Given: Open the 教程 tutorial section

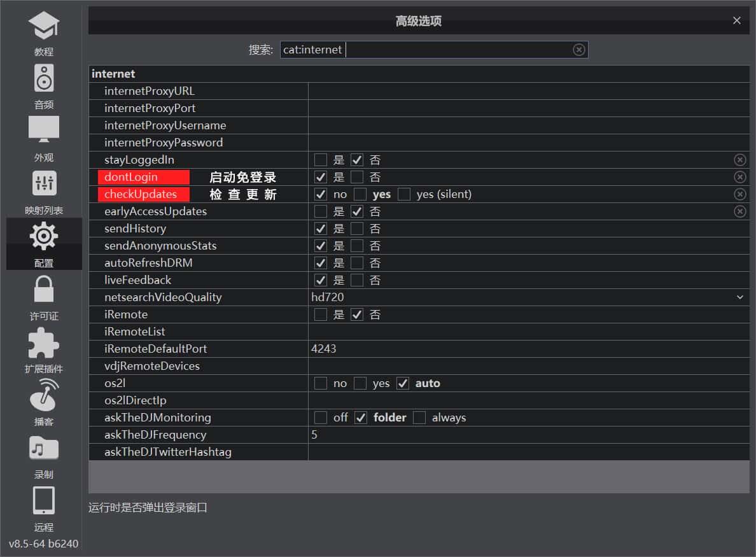Looking at the screenshot, I should tap(44, 33).
